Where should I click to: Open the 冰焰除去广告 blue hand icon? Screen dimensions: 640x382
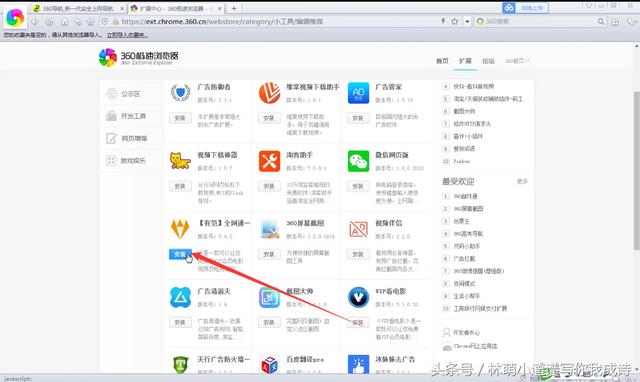[358, 364]
